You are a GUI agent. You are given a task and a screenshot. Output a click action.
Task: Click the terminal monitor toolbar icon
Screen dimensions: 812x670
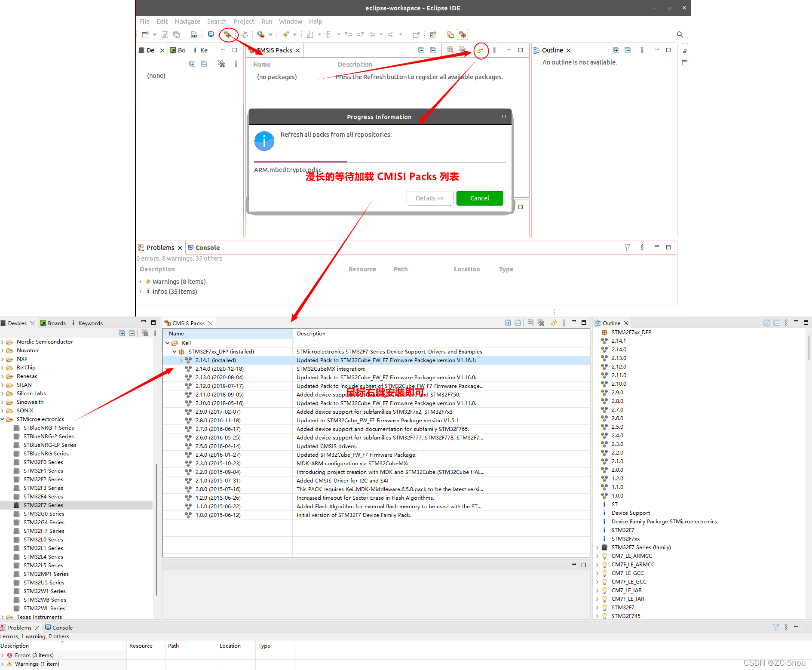211,34
